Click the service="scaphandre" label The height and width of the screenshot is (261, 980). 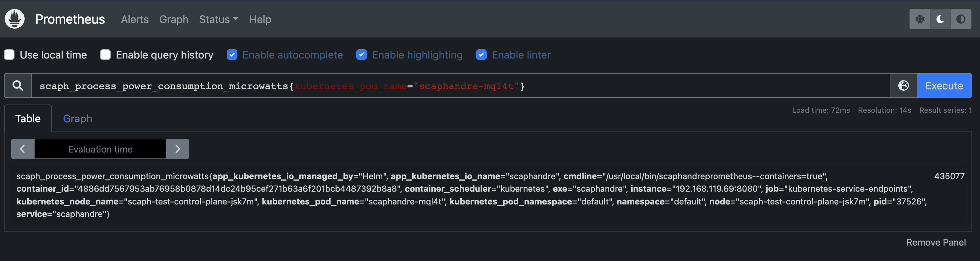pos(61,214)
